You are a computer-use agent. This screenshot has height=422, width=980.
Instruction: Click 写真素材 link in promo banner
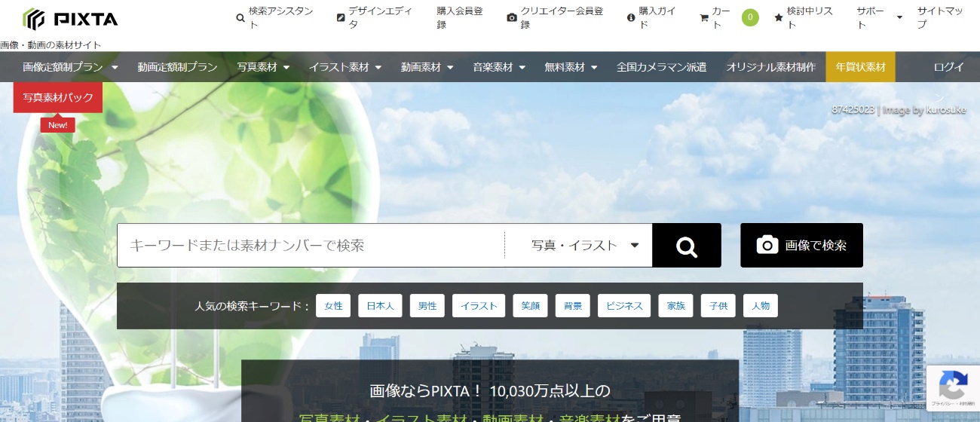click(x=329, y=418)
